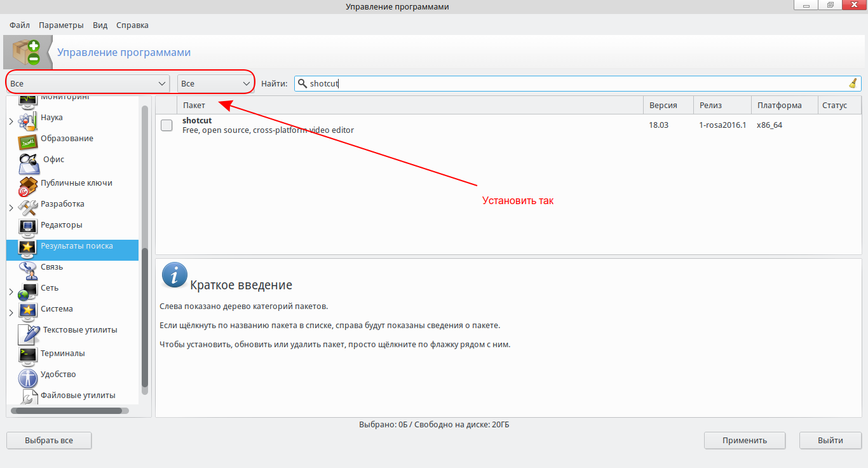Click the platform value x86_64

tap(770, 125)
